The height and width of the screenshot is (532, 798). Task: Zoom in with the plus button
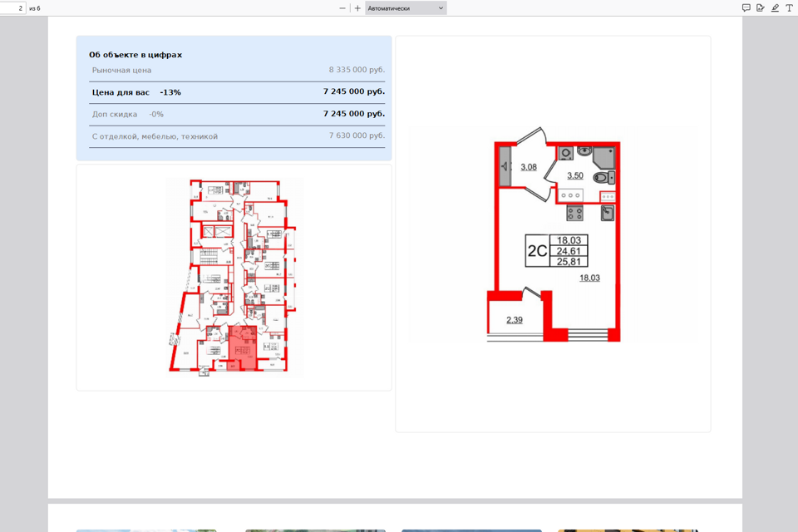[357, 8]
